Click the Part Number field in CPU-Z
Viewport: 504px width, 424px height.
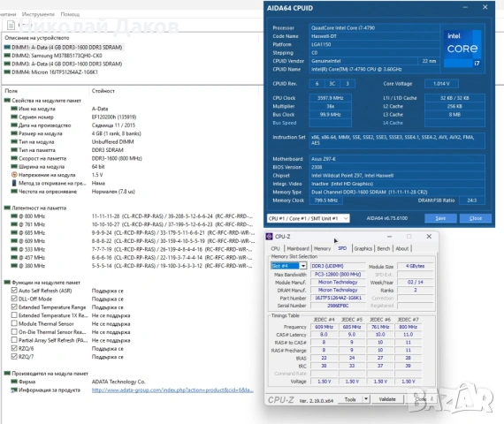(x=338, y=298)
